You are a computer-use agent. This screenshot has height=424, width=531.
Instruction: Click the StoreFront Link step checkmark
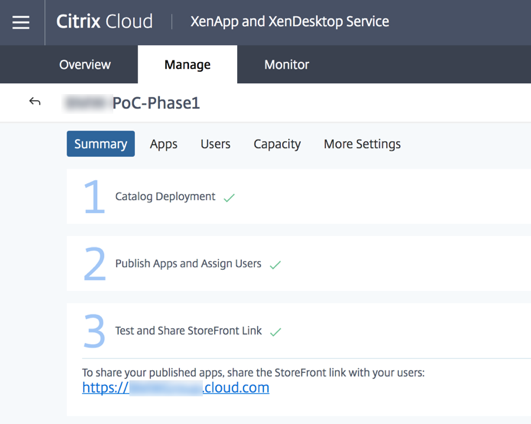(276, 332)
